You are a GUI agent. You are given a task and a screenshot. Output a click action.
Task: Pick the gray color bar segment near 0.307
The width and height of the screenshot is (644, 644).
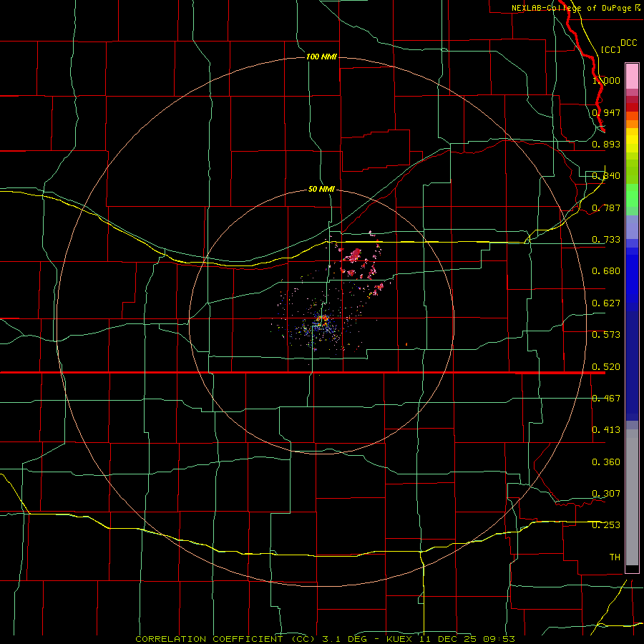(632, 497)
